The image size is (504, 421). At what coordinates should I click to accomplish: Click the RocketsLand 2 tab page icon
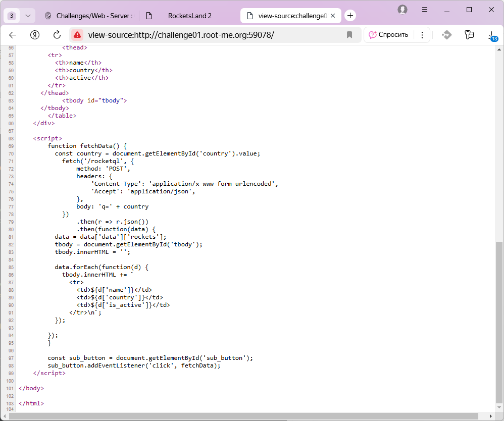149,16
